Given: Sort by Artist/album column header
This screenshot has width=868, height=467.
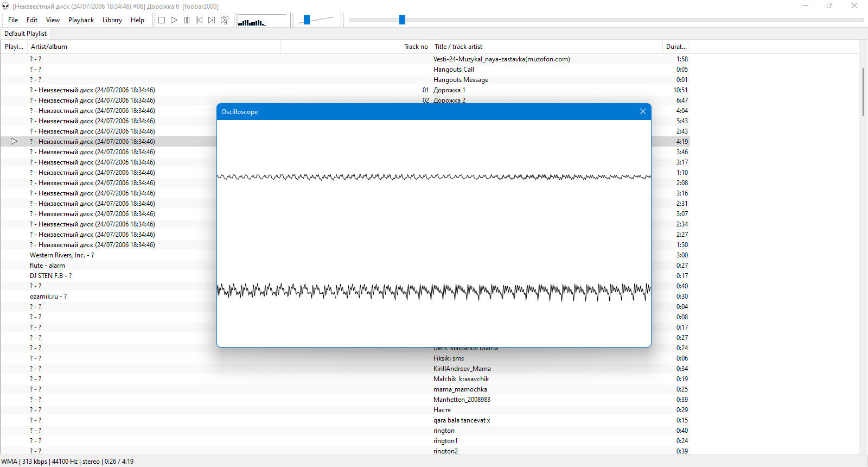Looking at the screenshot, I should 154,47.
